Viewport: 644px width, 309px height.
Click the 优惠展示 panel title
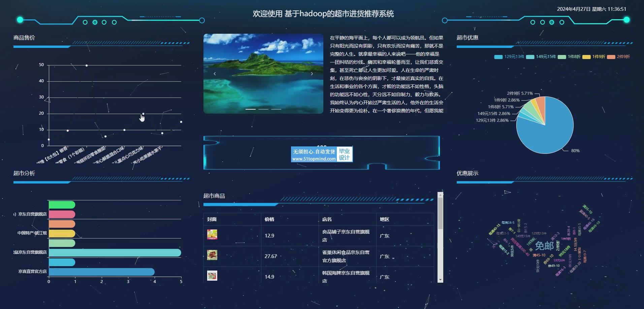coord(468,173)
